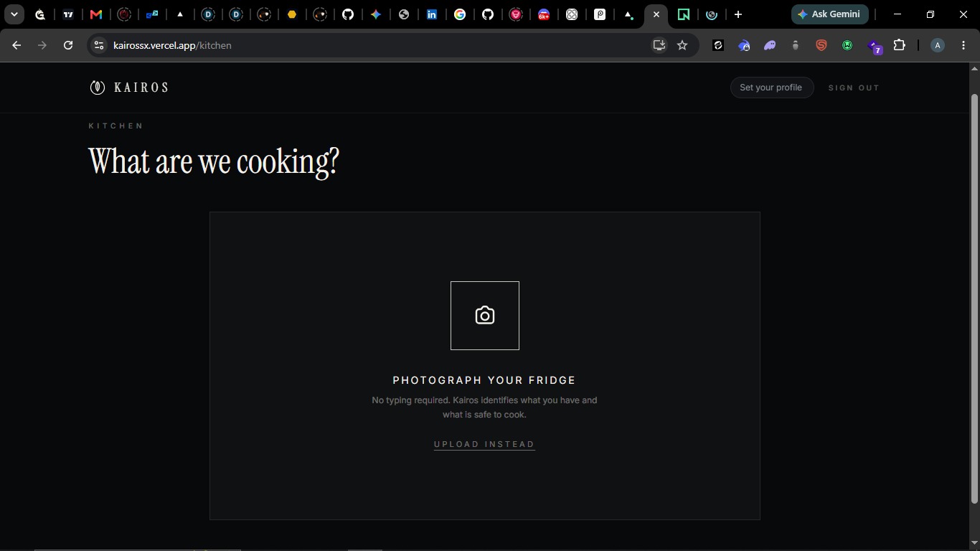This screenshot has height=551, width=980.
Task: Switch to the tab with green N icon
Action: pos(684,14)
